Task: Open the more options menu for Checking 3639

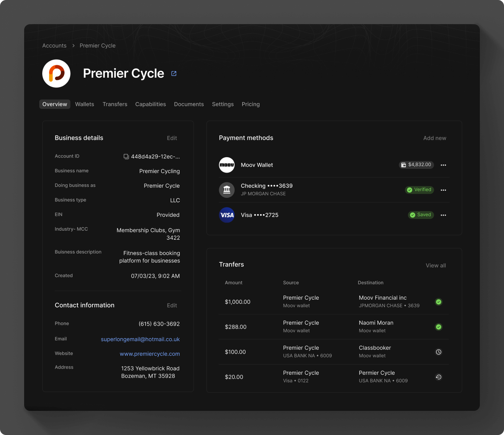Action: [443, 190]
